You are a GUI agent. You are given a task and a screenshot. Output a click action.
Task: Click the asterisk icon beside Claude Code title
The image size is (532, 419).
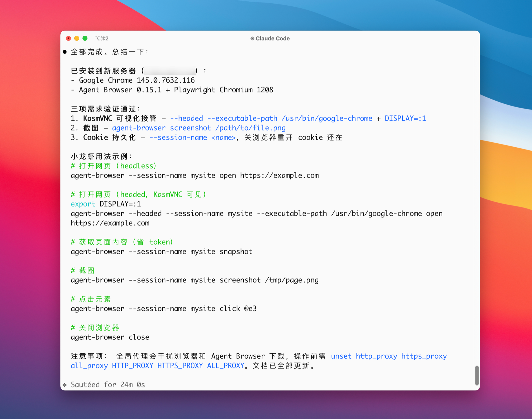point(252,39)
